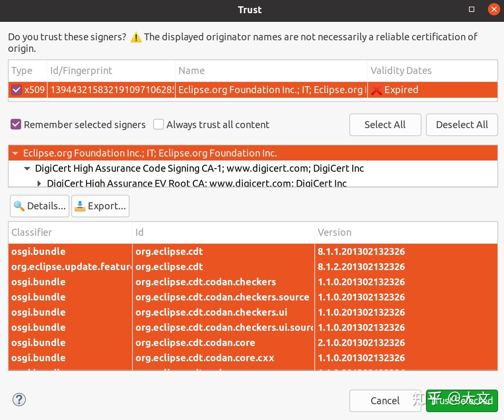Click the Classifier column header

pos(31,232)
